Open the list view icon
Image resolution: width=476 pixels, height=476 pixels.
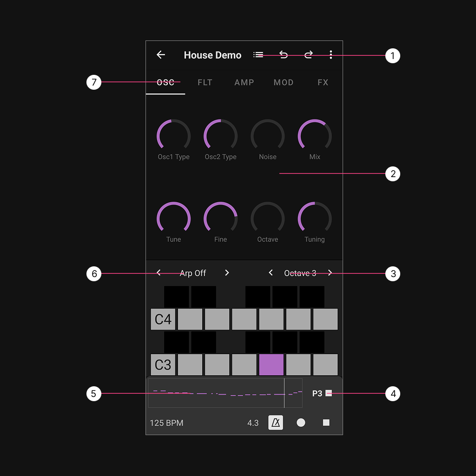click(258, 55)
